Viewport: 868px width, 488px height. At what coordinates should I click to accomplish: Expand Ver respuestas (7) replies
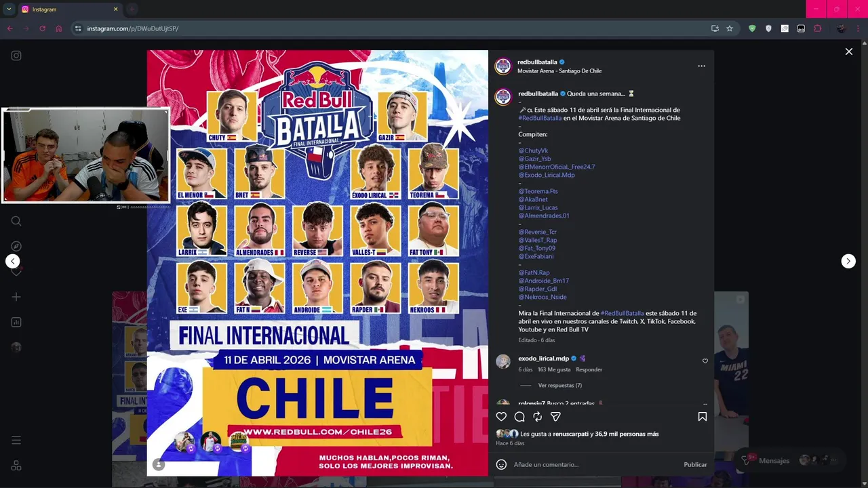tap(559, 385)
